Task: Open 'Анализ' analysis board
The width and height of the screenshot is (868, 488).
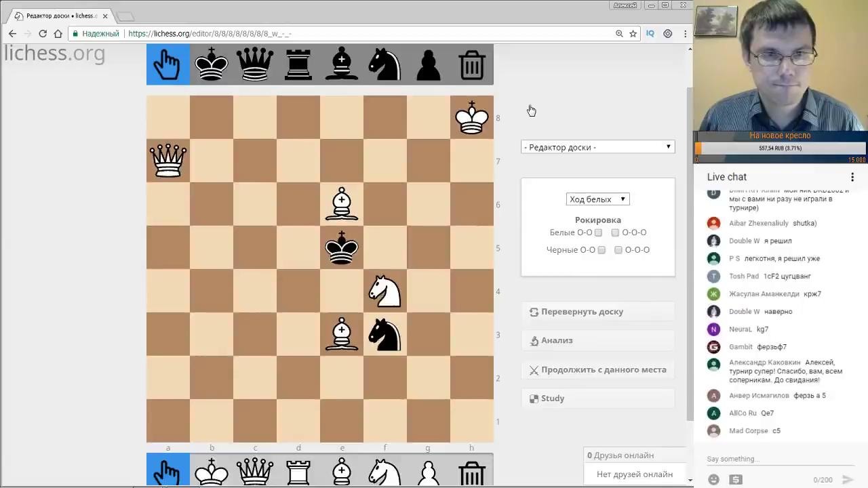Action: 557,340
